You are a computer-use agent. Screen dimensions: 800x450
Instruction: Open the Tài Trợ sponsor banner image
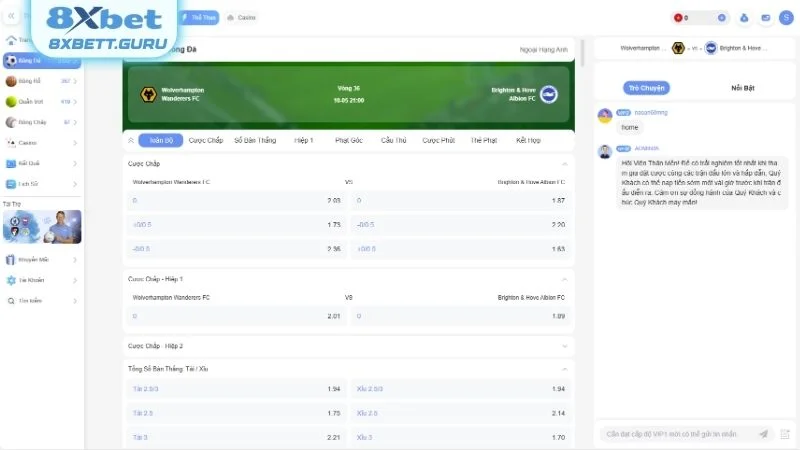point(42,227)
